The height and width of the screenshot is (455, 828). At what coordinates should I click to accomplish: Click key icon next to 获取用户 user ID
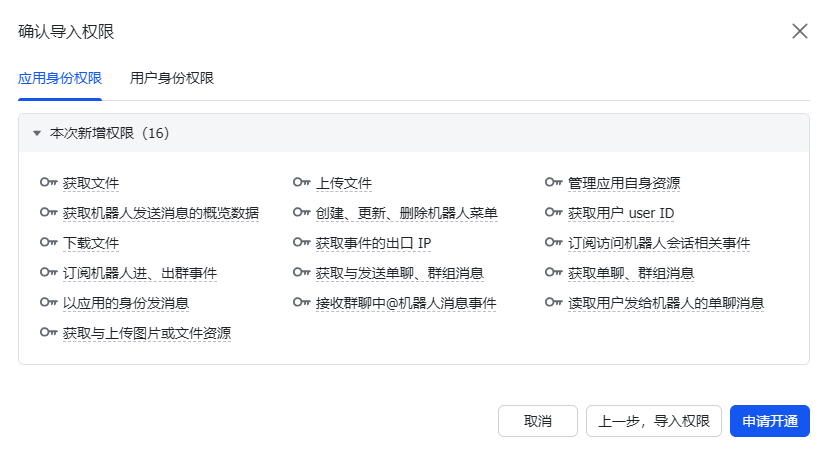[553, 213]
